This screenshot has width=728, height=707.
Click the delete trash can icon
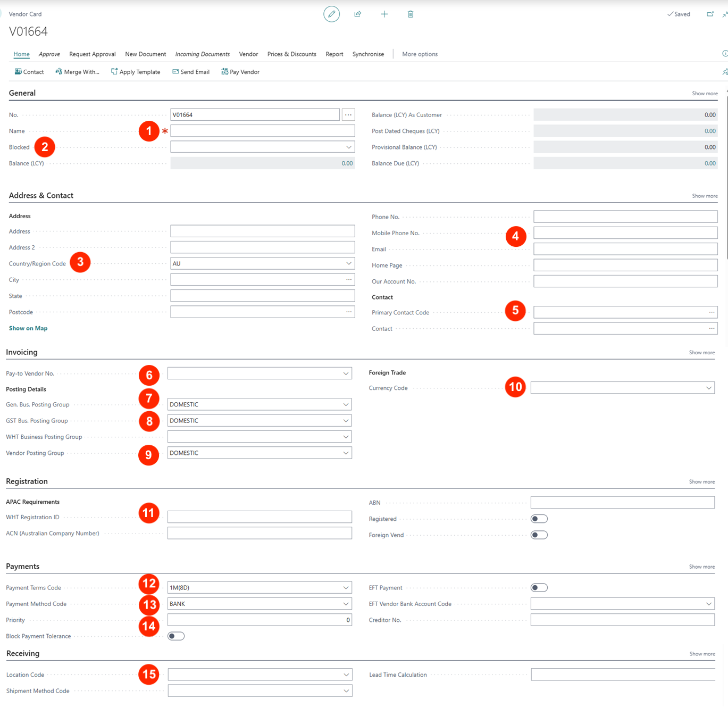(x=411, y=14)
